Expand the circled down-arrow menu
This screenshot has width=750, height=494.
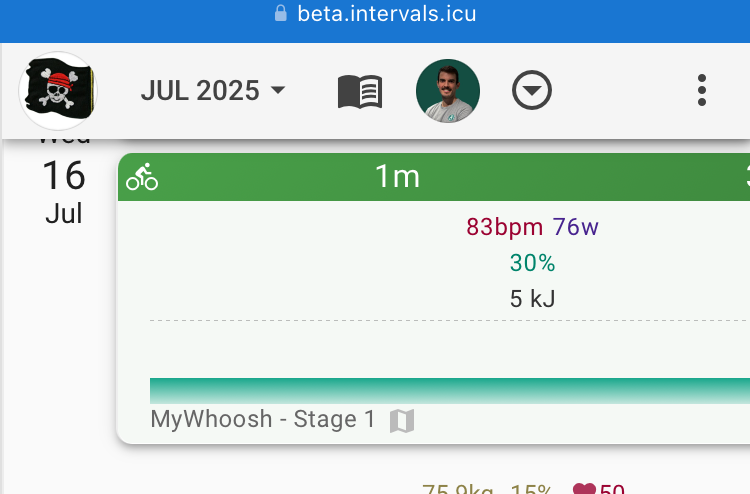[532, 91]
